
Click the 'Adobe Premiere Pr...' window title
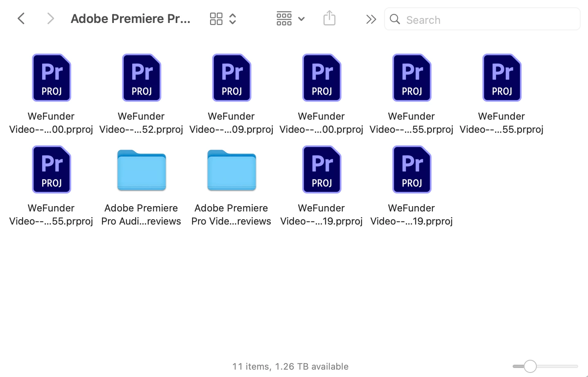(131, 19)
